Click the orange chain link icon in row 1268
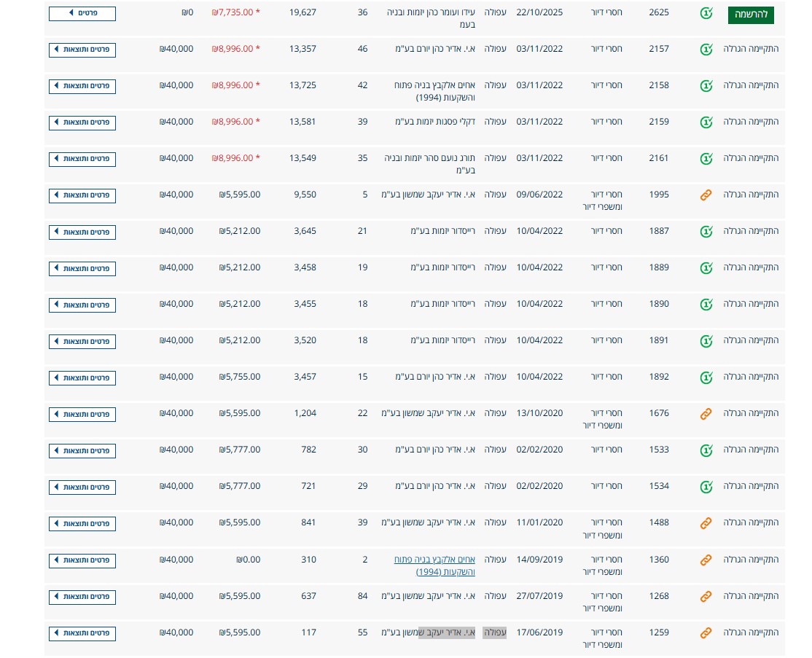The width and height of the screenshot is (812, 658). pyautogui.click(x=706, y=596)
